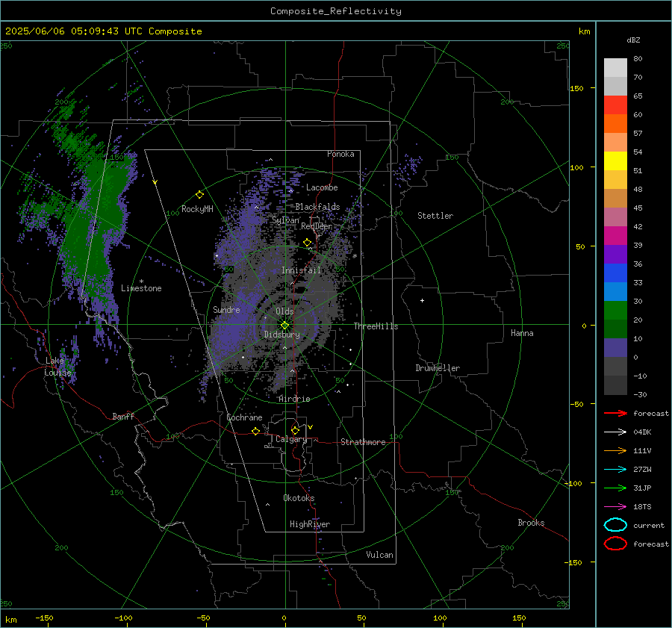Pick the slate purple 0-10 dBZ swatch
Image resolution: width=672 pixels, height=628 pixels.
point(615,347)
